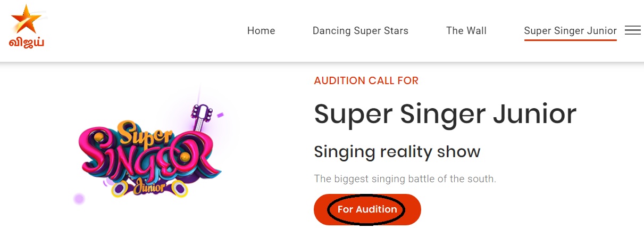Click the Tamil Vijay text under the star

(26, 42)
